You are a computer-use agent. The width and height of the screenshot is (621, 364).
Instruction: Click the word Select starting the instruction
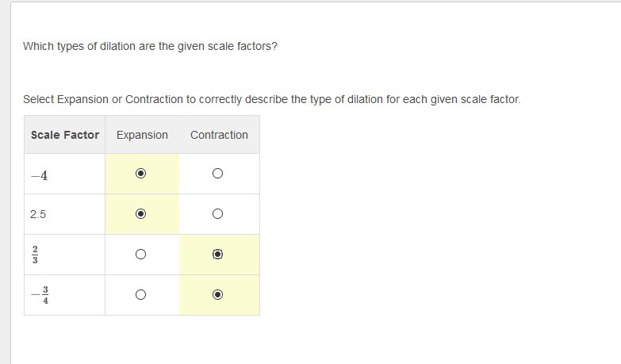tap(38, 100)
